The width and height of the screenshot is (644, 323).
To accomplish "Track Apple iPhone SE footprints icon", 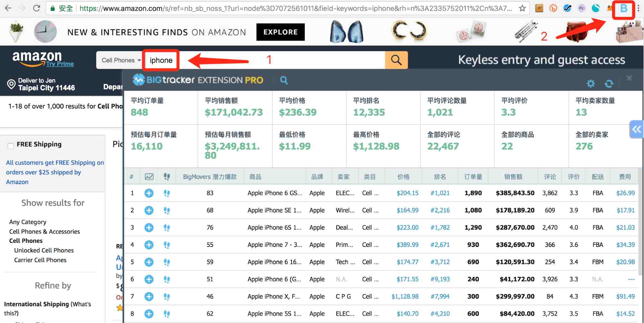I will 167,210.
